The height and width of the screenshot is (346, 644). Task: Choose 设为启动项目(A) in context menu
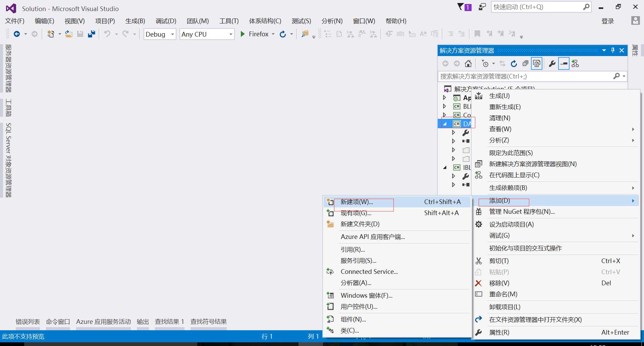coord(555,224)
